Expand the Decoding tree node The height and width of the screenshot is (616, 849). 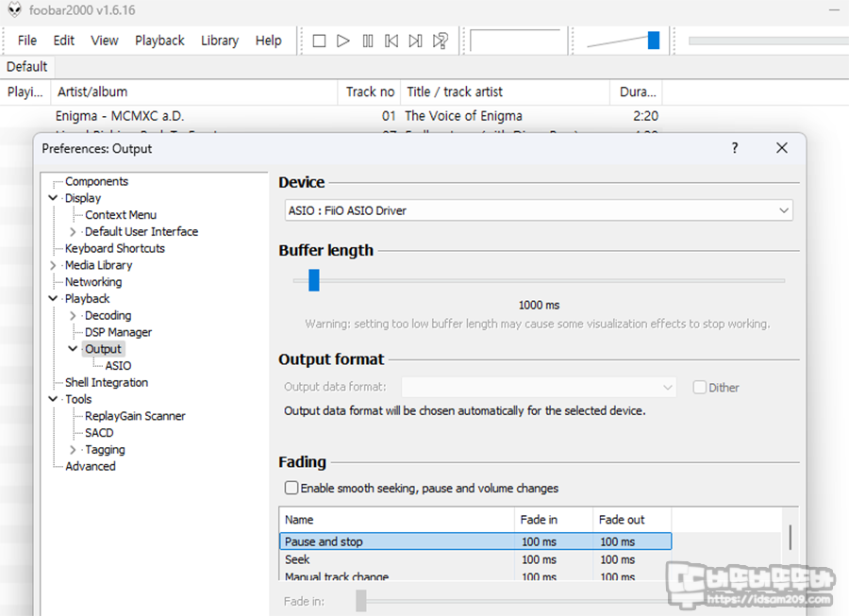(x=73, y=316)
